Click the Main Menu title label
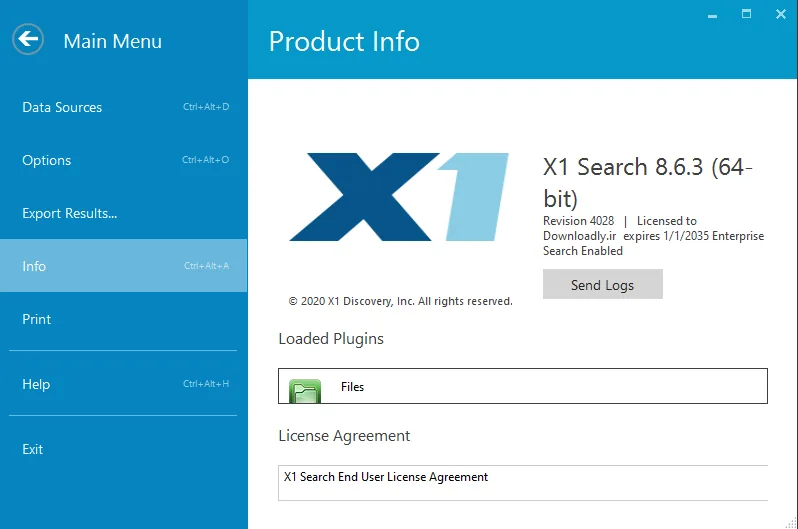The width and height of the screenshot is (798, 529). tap(112, 41)
